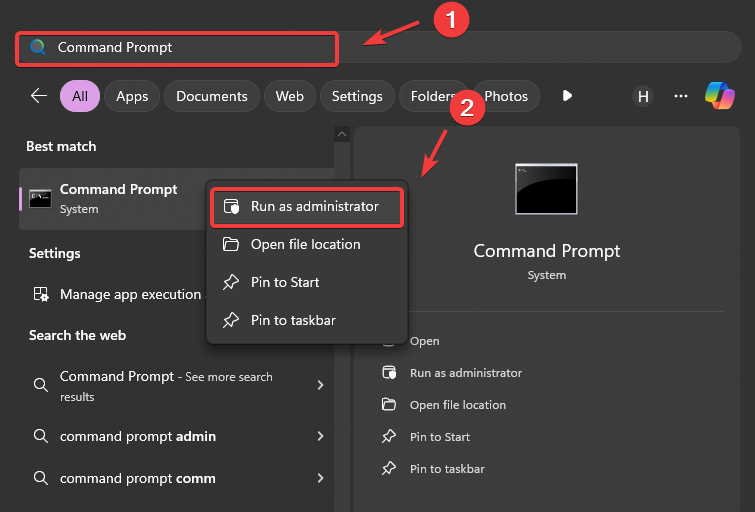Expand 'See more search results' chevron
Image resolution: width=755 pixels, height=512 pixels.
pos(320,385)
